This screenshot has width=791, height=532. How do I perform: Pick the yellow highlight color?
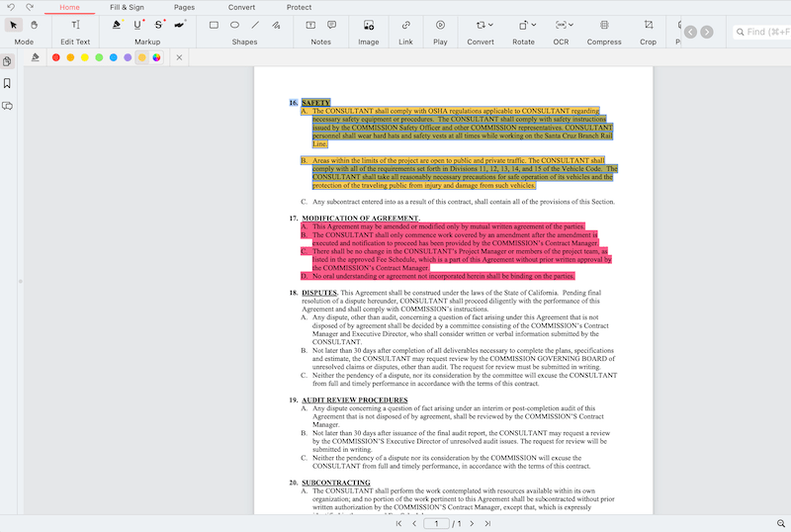point(85,57)
